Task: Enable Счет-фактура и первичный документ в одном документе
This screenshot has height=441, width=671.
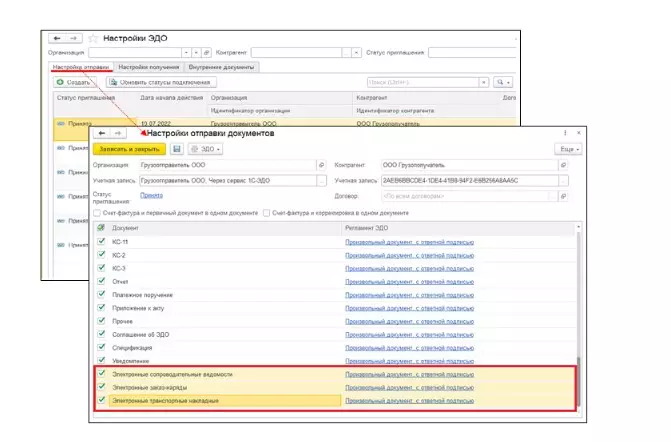Action: pos(96,213)
